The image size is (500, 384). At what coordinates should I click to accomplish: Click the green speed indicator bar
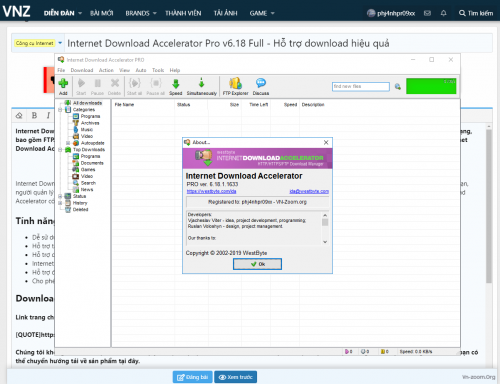431,86
